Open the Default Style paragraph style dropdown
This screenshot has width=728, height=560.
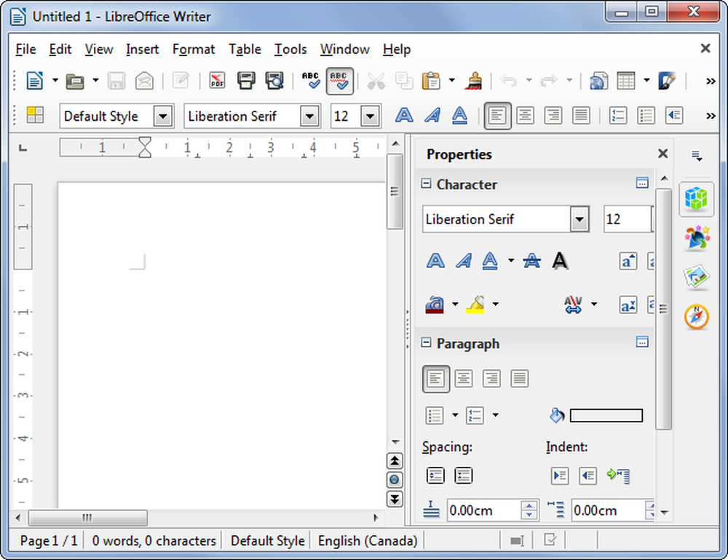163,116
